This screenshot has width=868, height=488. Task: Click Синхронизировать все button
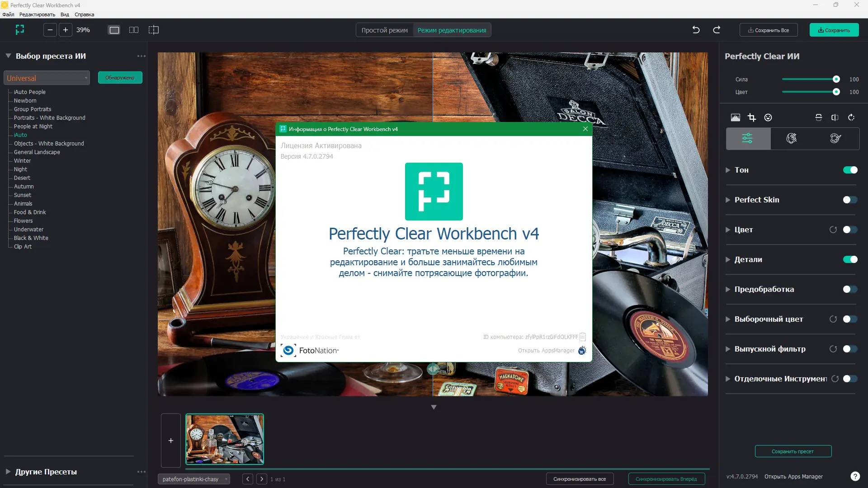coord(579,479)
